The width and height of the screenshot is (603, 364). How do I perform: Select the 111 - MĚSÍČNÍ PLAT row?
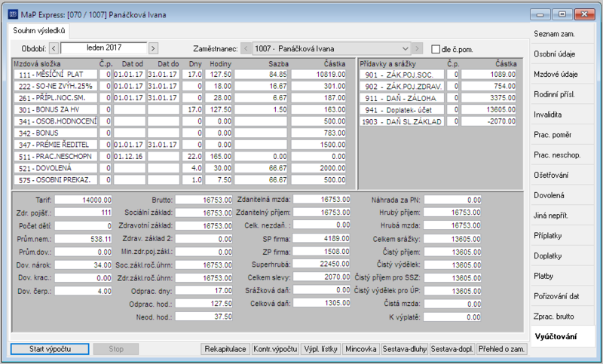(x=179, y=75)
